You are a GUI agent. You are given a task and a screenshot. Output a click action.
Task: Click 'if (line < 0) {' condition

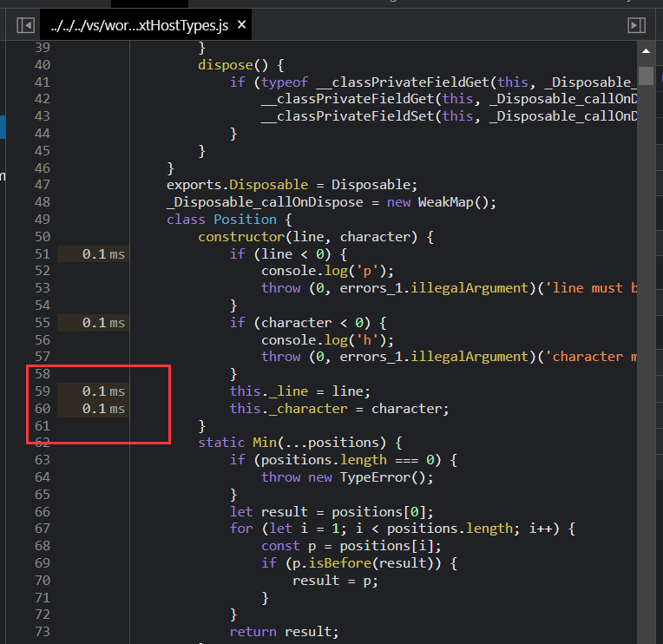[x=288, y=254]
